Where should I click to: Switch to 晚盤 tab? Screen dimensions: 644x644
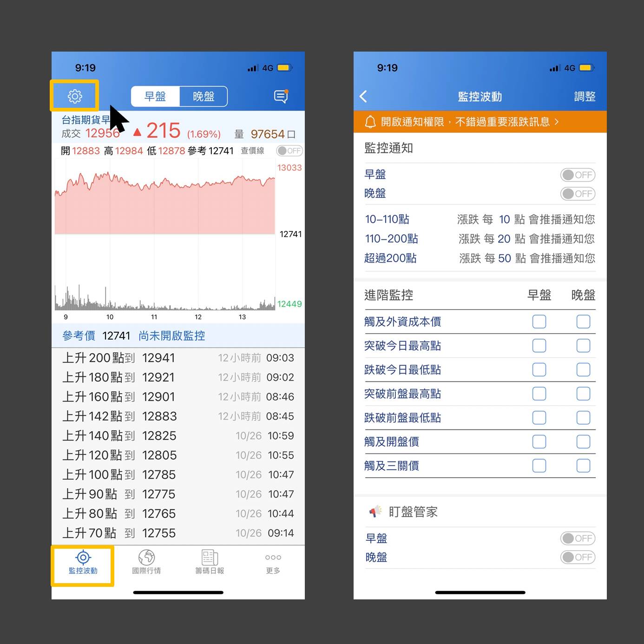204,96
